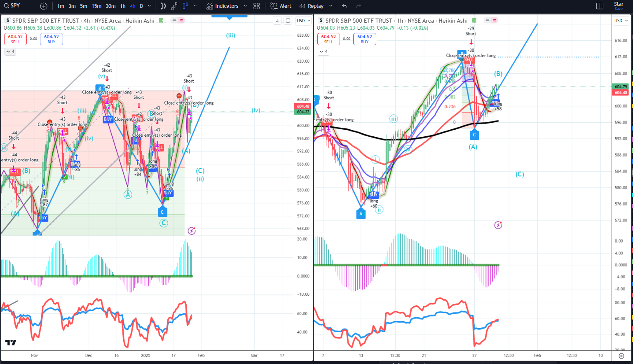The width and height of the screenshot is (633, 364).
Task: Click the 604.52 BUY button on the 1h chart
Action: [x=365, y=39]
